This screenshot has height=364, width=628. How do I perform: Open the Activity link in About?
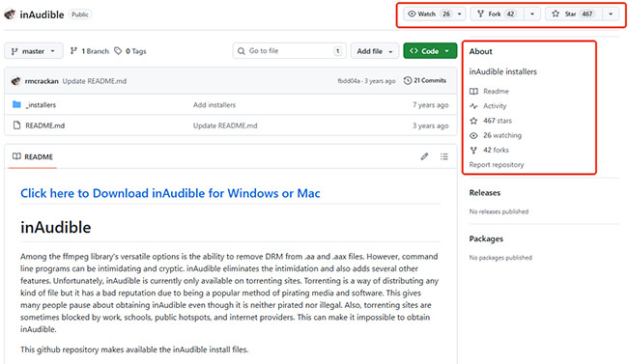pyautogui.click(x=495, y=105)
